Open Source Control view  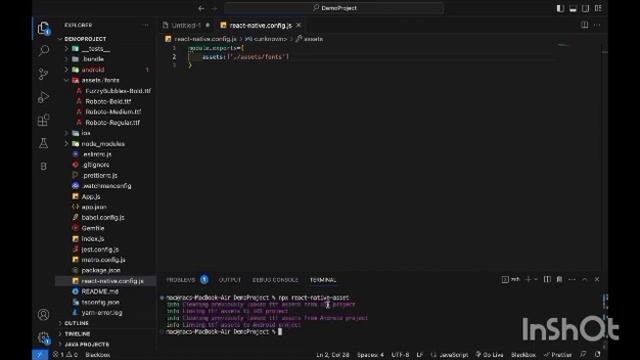click(43, 74)
